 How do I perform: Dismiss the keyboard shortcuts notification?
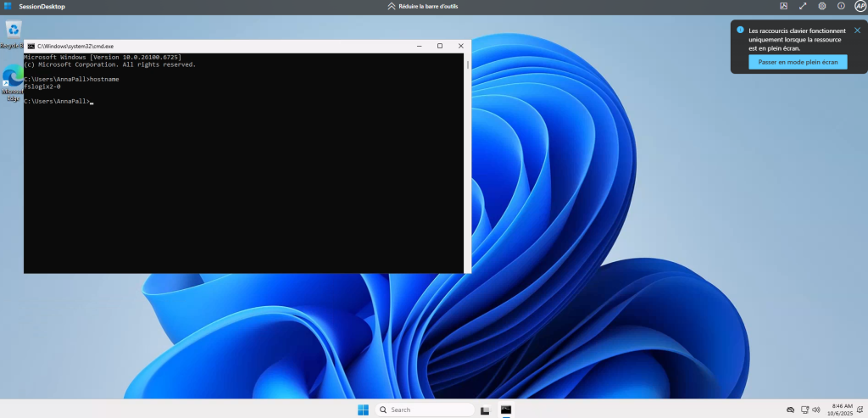point(857,30)
